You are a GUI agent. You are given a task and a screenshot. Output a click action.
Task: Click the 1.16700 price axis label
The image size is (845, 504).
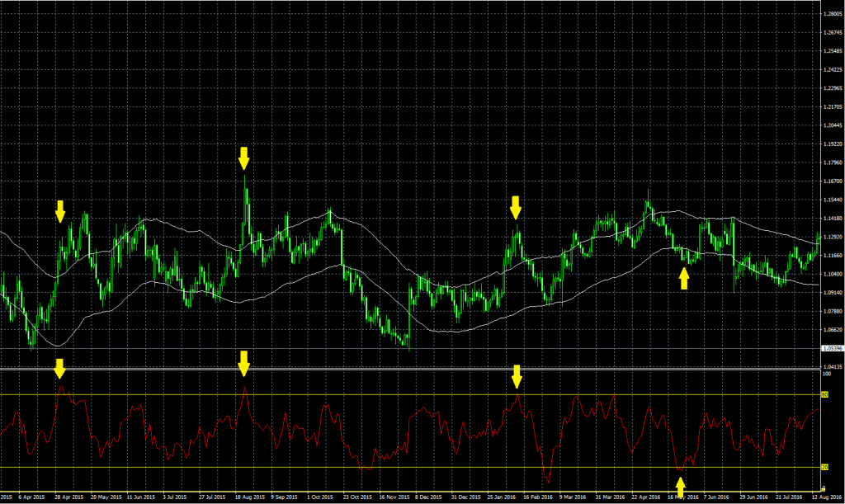pyautogui.click(x=833, y=181)
